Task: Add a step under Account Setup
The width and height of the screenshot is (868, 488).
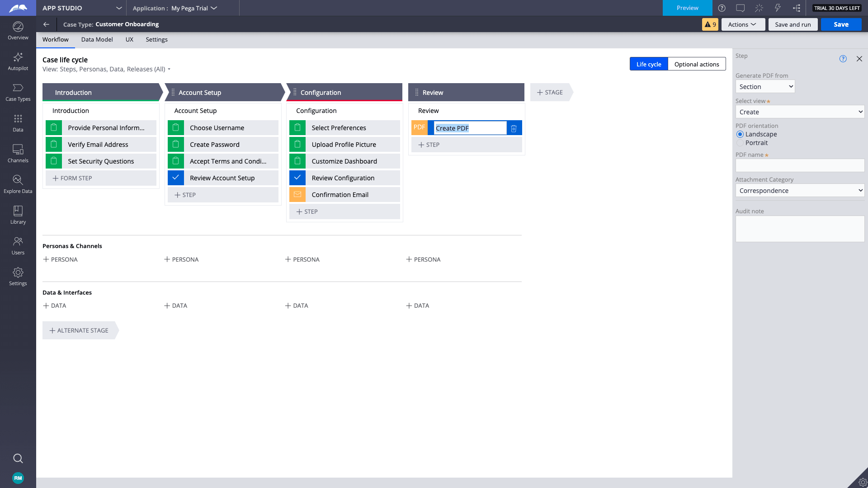Action: pos(223,195)
